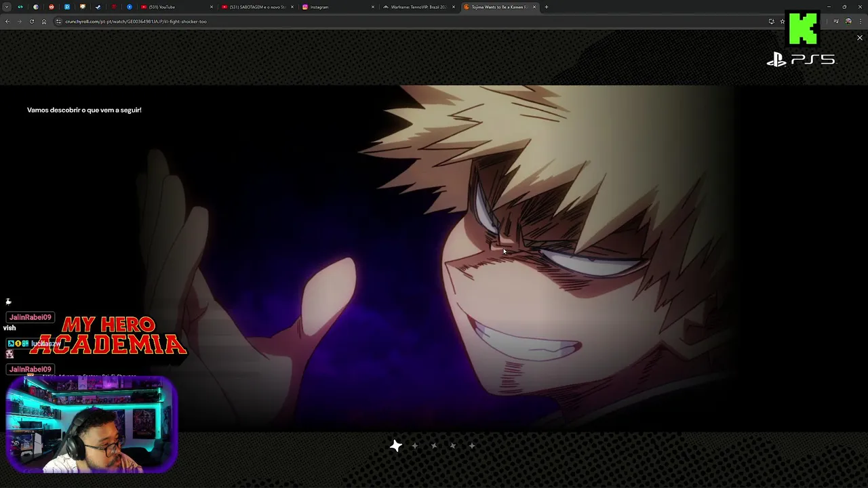Bookmark this page with the star icon
The height and width of the screenshot is (488, 868).
pos(782,21)
